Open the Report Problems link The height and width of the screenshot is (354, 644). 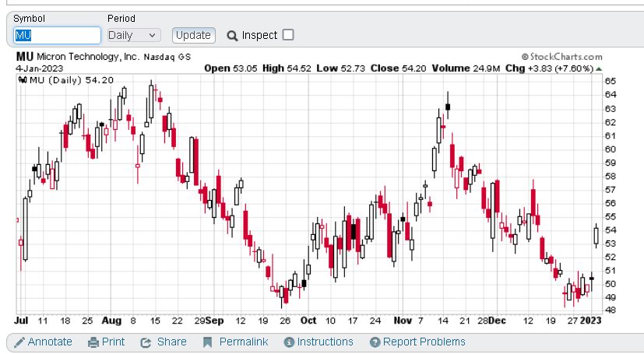point(424,342)
